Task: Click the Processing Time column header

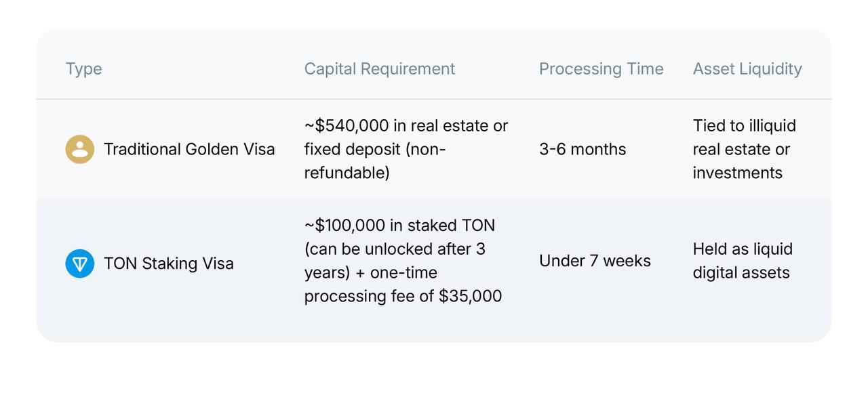Action: 601,68
